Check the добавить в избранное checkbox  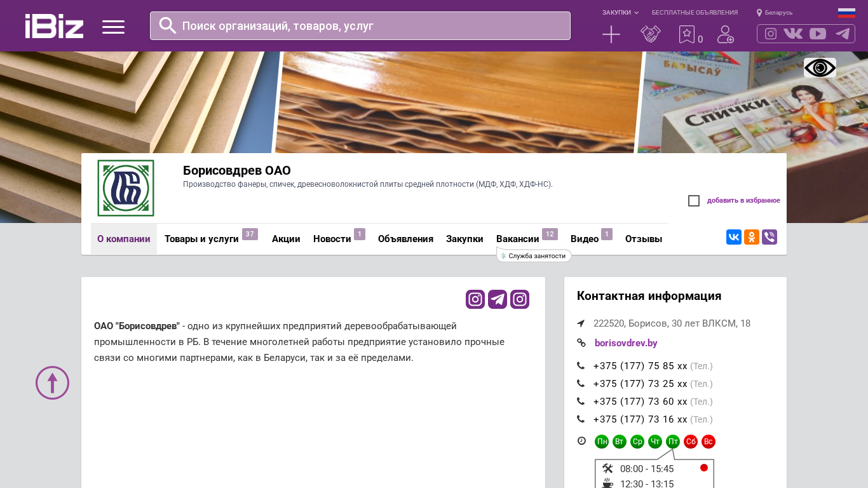pyautogui.click(x=694, y=201)
